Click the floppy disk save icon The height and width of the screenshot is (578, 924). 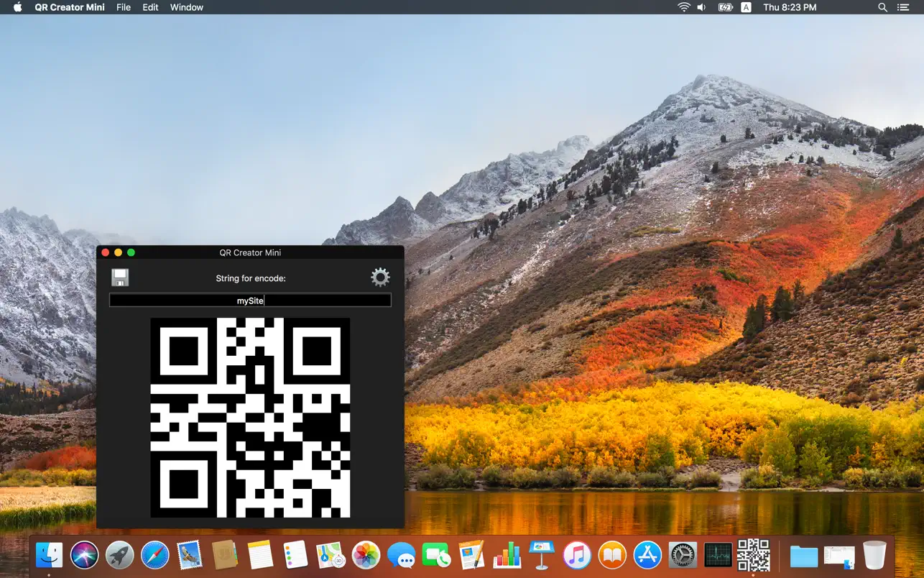point(120,277)
